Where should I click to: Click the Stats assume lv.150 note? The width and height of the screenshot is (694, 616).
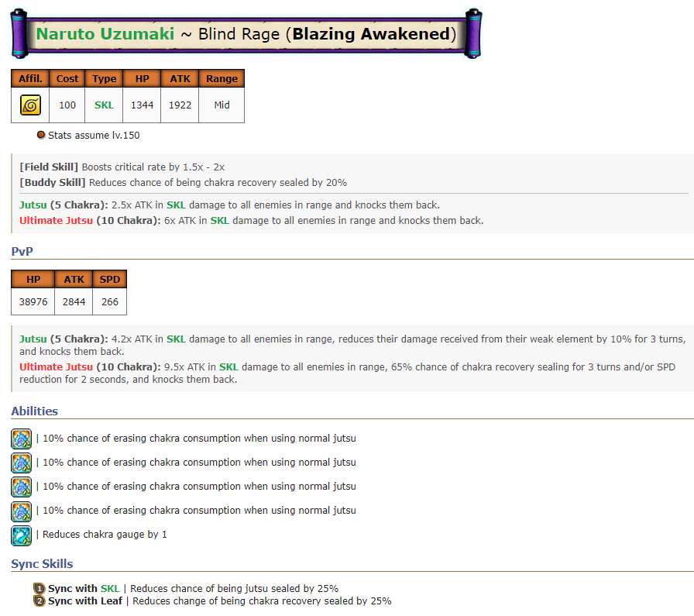[x=94, y=135]
